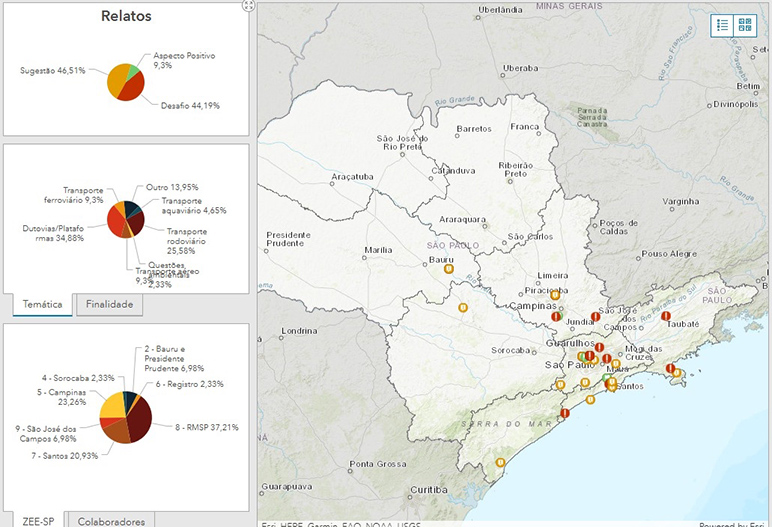This screenshot has height=527, width=772.
Task: Click the orange marker at Bauru
Action: tap(448, 268)
